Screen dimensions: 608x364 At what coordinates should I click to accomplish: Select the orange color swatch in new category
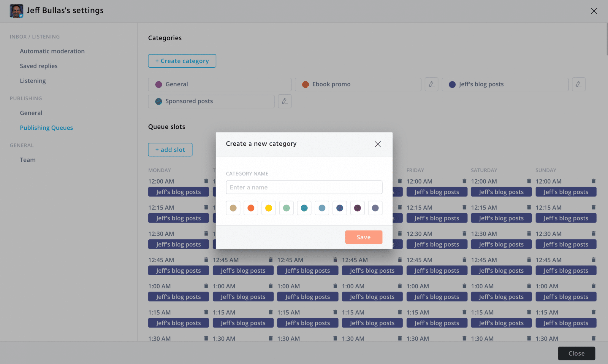tap(251, 208)
